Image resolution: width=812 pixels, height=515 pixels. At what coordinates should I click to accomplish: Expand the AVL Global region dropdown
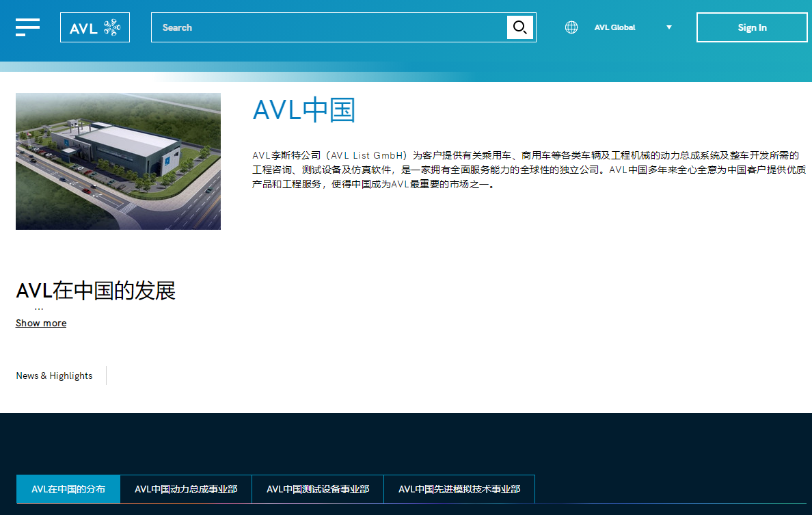click(x=668, y=27)
